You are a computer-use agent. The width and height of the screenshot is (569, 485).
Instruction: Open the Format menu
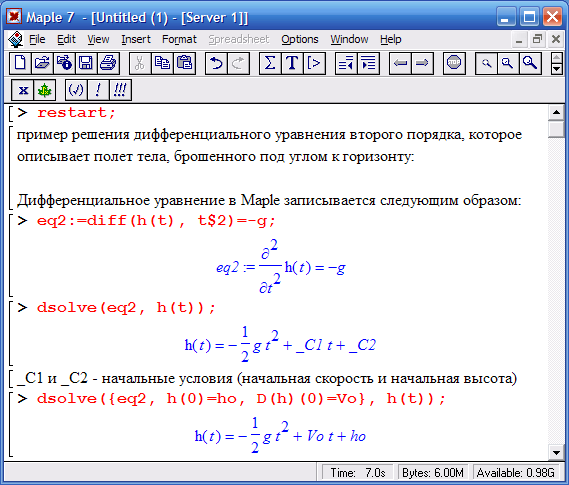pyautogui.click(x=179, y=39)
